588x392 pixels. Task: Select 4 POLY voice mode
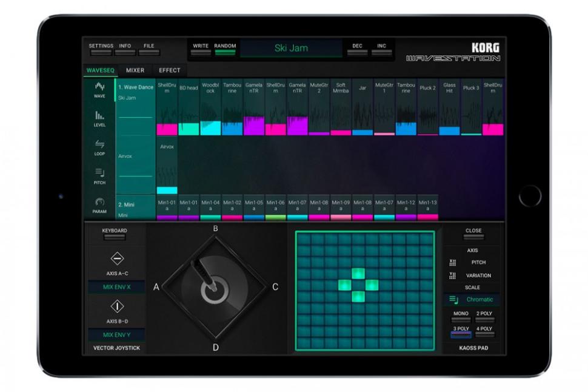[484, 331]
